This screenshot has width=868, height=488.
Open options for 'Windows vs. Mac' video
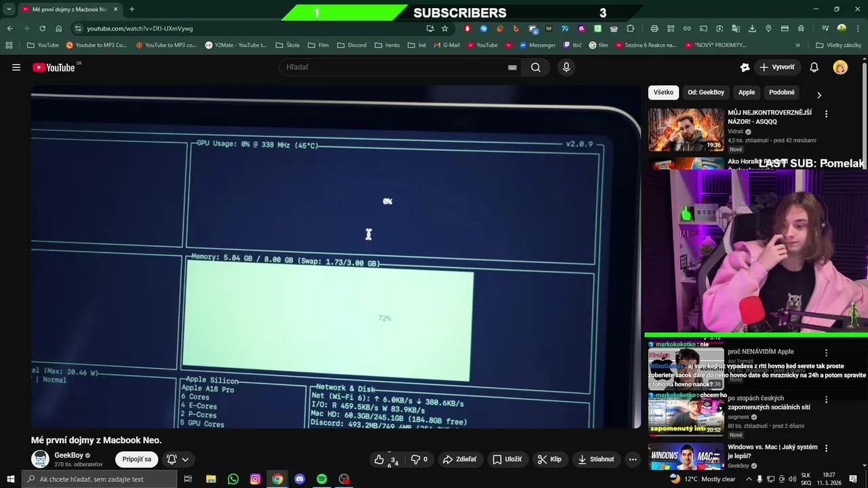click(x=826, y=449)
